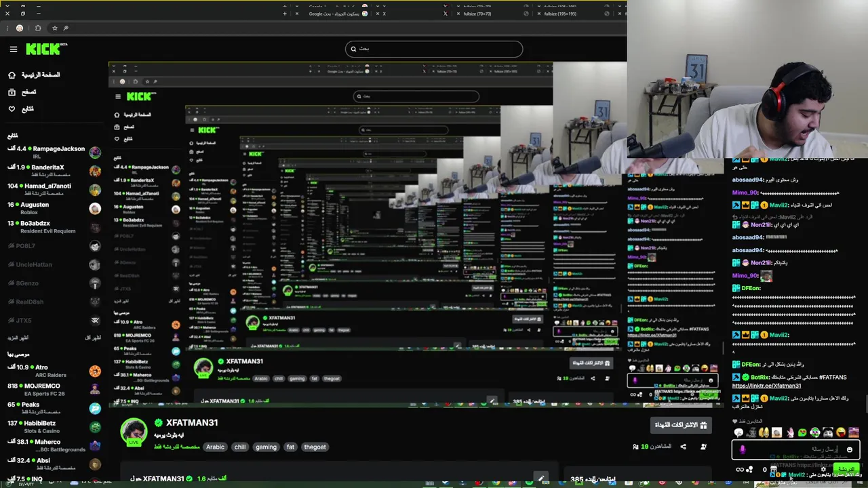868x488 pixels.
Task: Bookmark the page with star icon
Action: pyautogui.click(x=56, y=28)
